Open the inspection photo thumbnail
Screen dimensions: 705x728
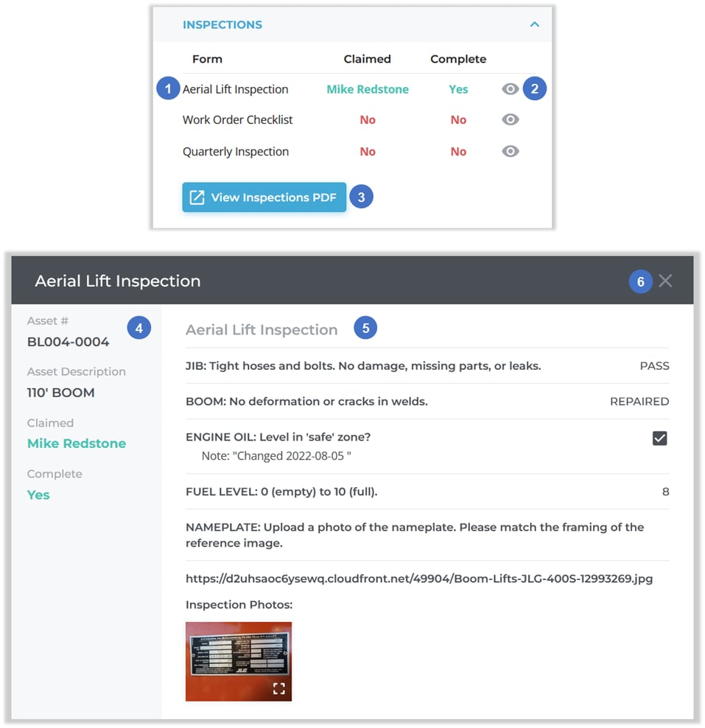pos(238,661)
